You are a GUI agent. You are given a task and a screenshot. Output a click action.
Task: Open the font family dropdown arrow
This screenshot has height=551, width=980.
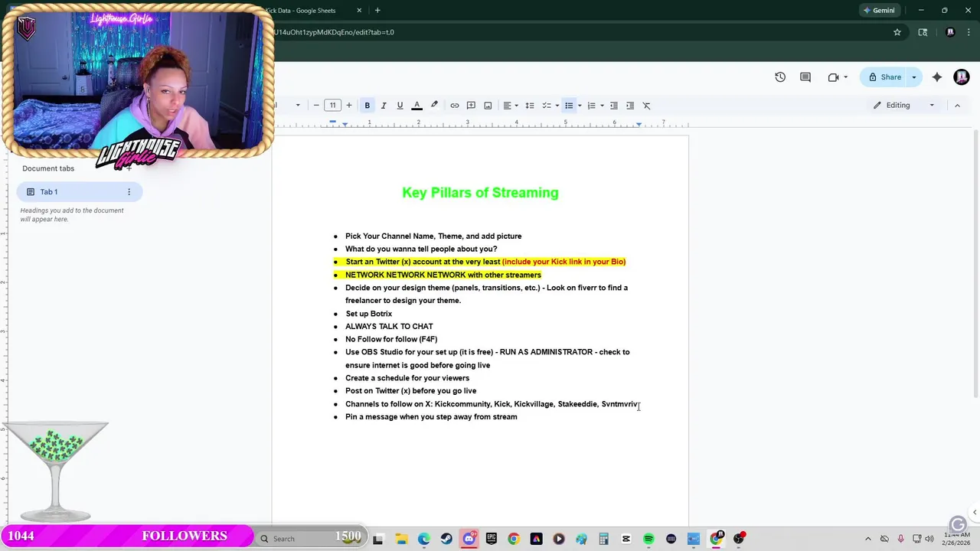click(x=298, y=106)
